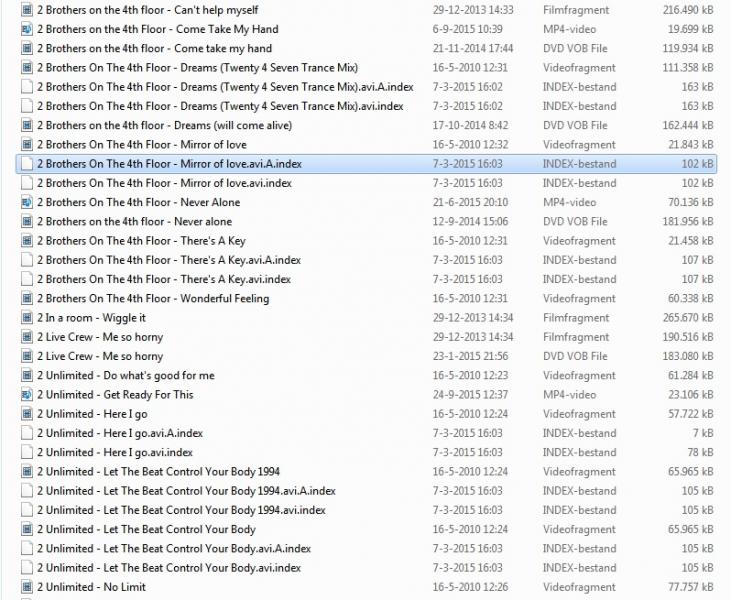Click size '111.358 kB'
Screen dimensions: 731x600
(x=688, y=68)
